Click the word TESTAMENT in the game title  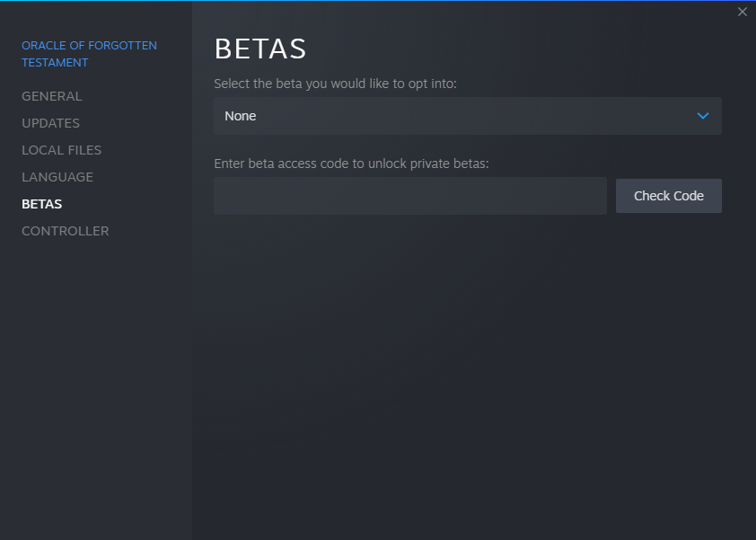pyautogui.click(x=55, y=63)
